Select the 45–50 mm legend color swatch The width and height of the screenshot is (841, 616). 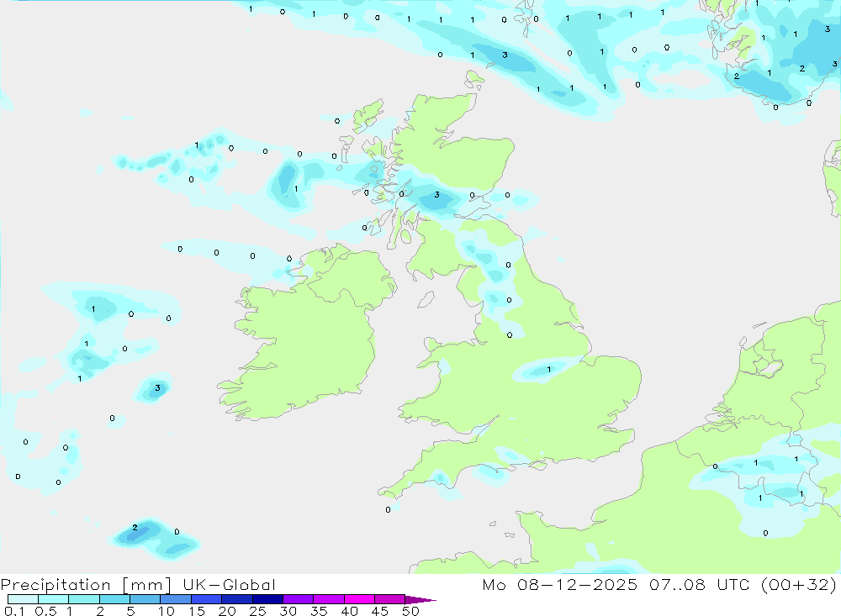pos(389,599)
